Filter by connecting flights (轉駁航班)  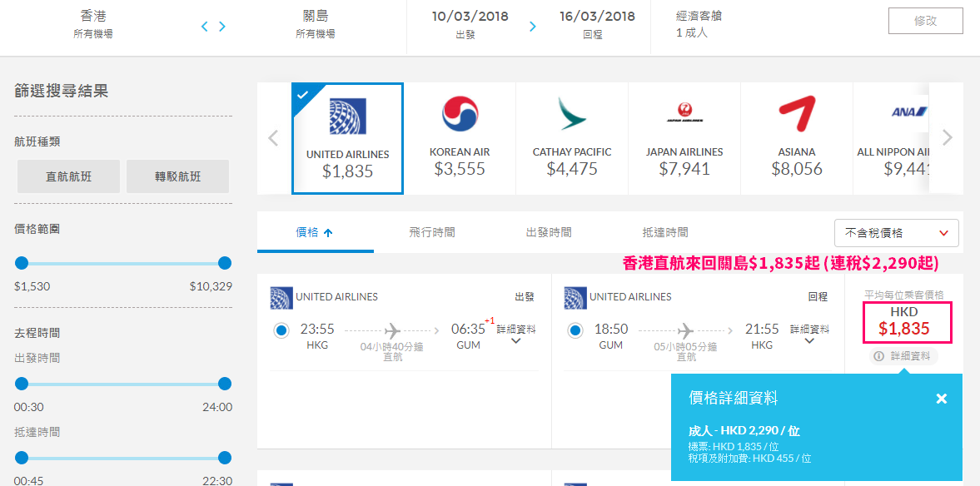[x=177, y=176]
